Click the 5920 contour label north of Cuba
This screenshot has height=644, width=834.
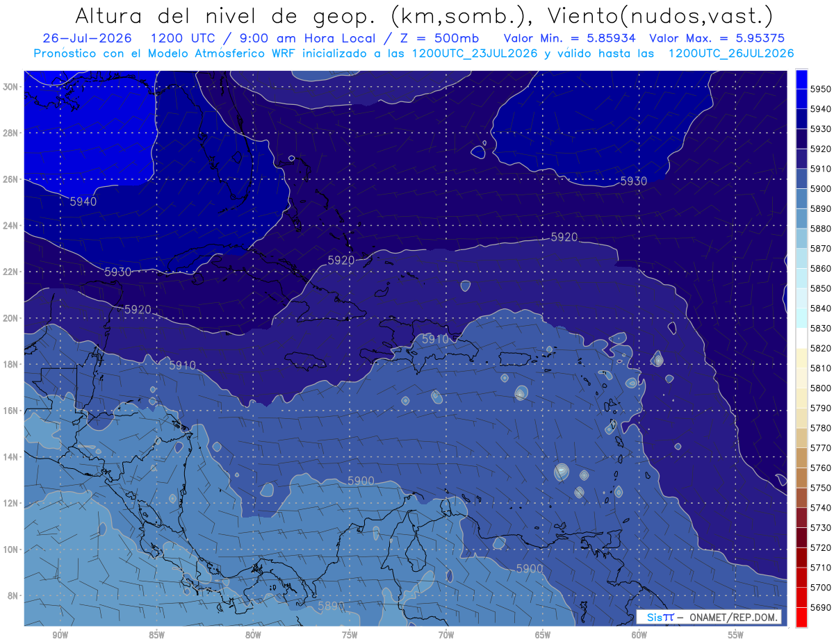pos(341,260)
